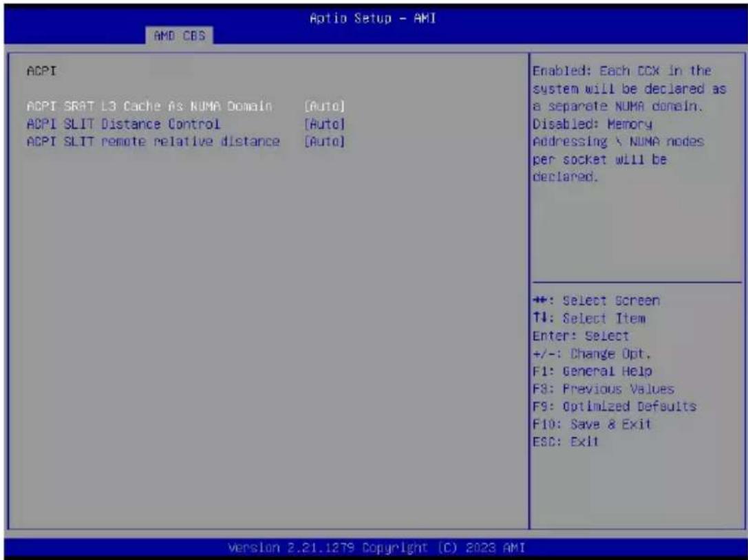748x560 pixels.
Task: Click the Version 2.21.1279 copyright footer
Action: click(377, 547)
